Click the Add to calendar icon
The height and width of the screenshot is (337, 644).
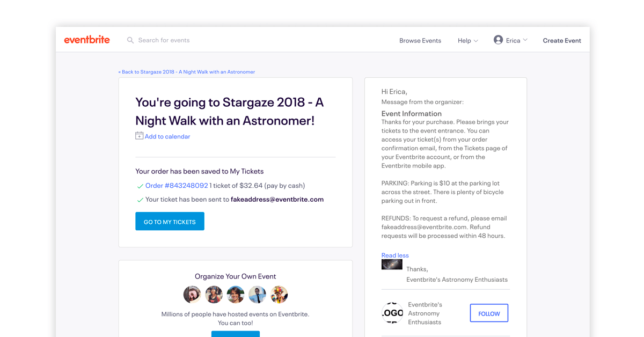[x=139, y=136]
